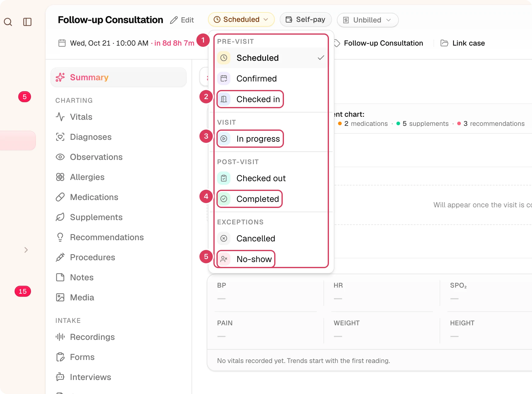Click the Link case text
The height and width of the screenshot is (394, 532).
point(468,43)
